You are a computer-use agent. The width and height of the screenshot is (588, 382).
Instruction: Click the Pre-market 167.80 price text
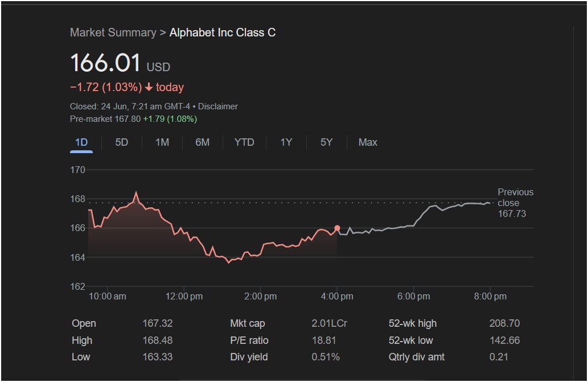(105, 119)
